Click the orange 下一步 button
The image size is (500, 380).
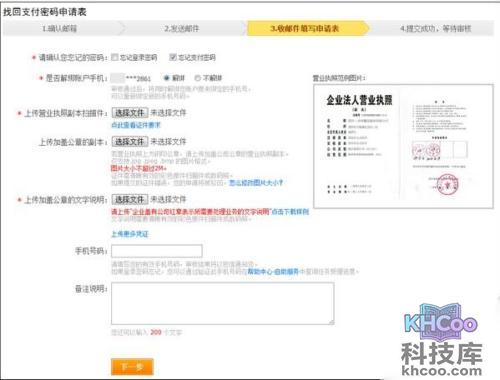coord(132,367)
